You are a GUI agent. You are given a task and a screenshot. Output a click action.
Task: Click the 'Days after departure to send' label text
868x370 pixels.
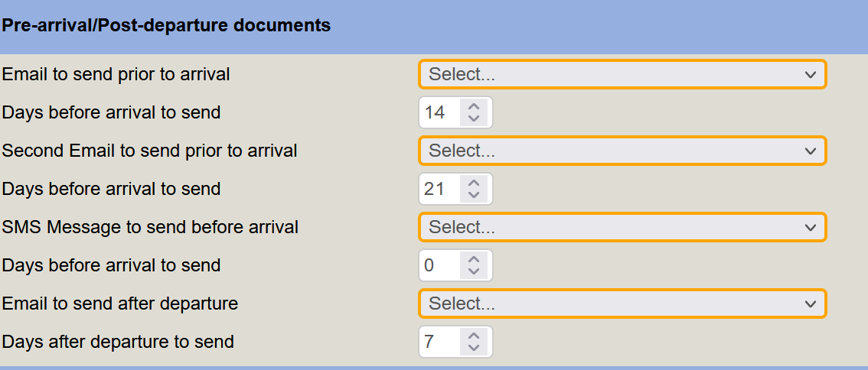pyautogui.click(x=118, y=342)
